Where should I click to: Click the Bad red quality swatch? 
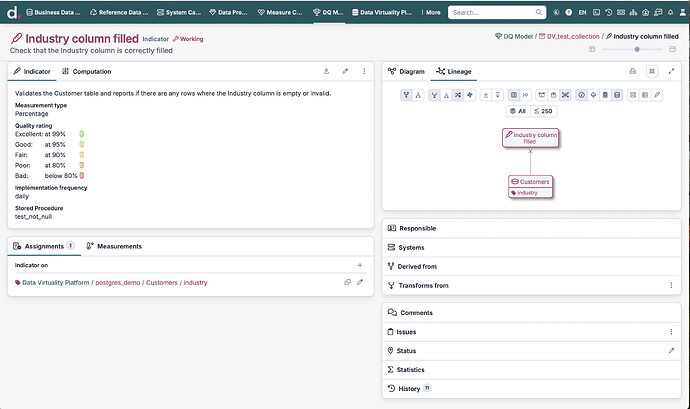point(81,176)
